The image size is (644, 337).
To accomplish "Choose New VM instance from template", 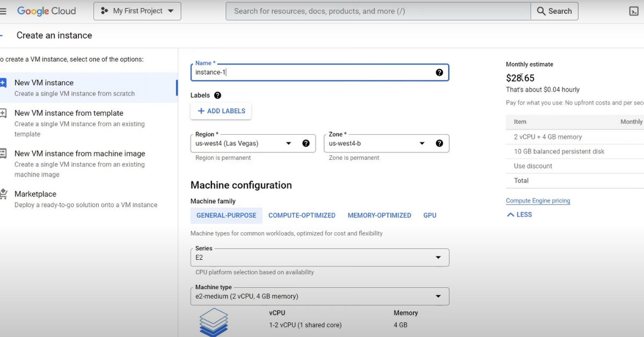I will 89,123.
